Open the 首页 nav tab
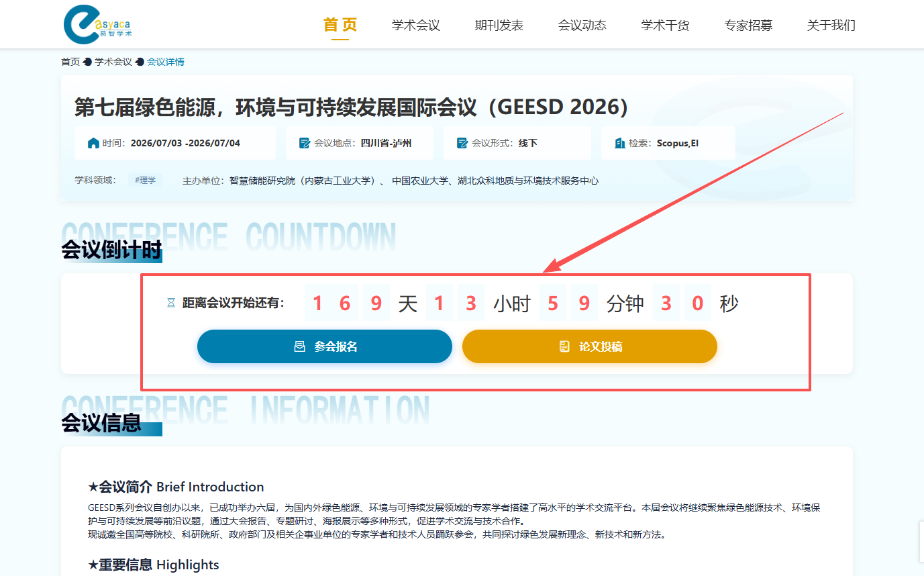Image resolution: width=924 pixels, height=576 pixels. point(340,26)
